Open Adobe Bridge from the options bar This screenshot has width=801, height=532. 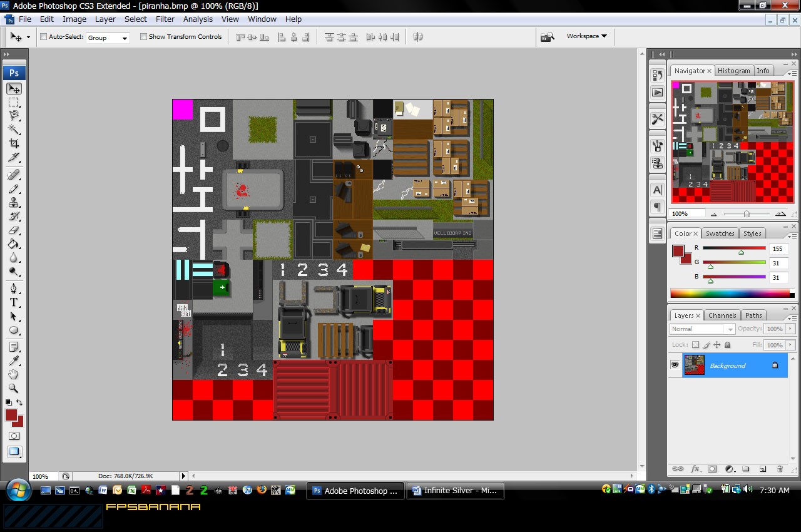point(548,37)
